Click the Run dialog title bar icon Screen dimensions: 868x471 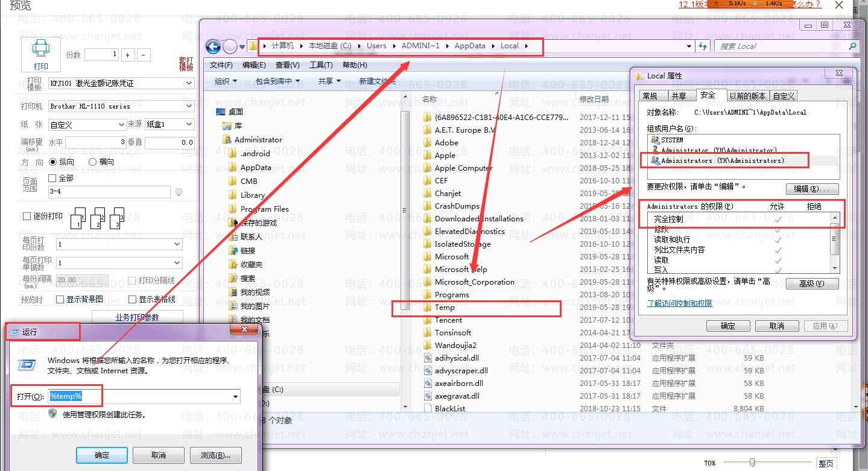click(x=14, y=332)
